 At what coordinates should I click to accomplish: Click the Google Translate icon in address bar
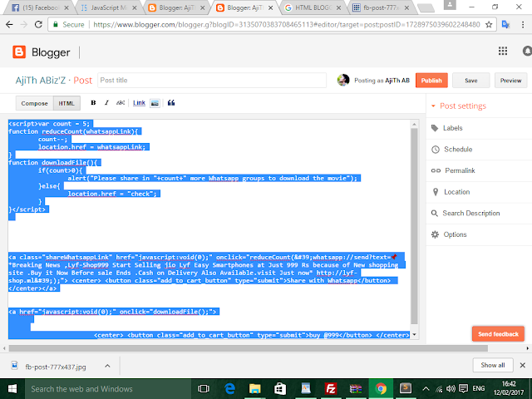coord(505,24)
